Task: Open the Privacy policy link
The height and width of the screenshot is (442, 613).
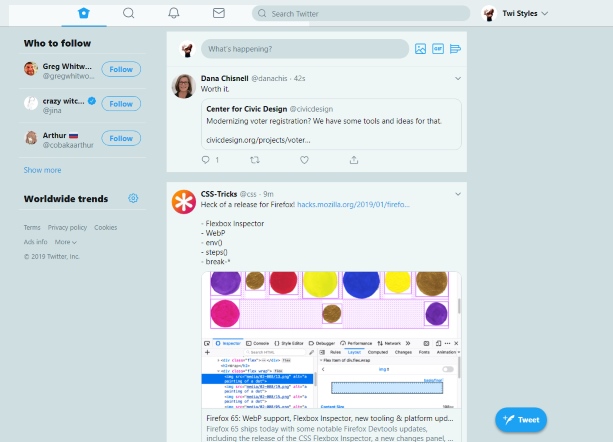Action: pyautogui.click(x=67, y=227)
